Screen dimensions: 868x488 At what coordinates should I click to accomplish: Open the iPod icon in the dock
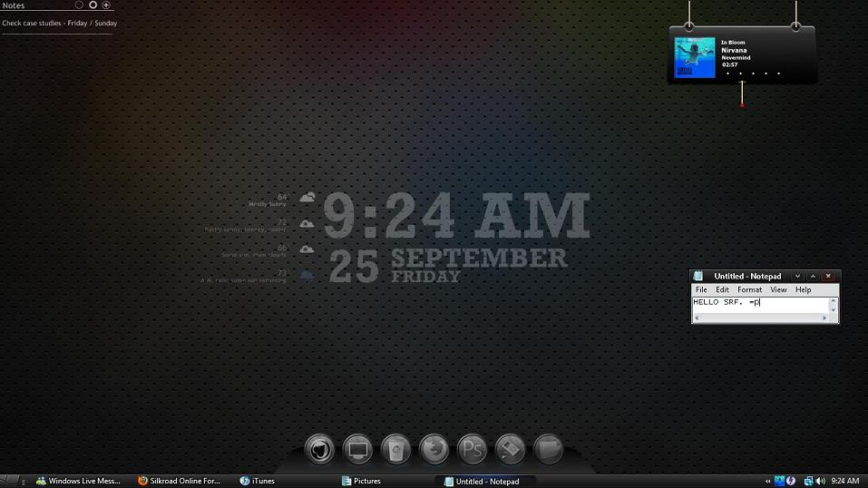511,448
